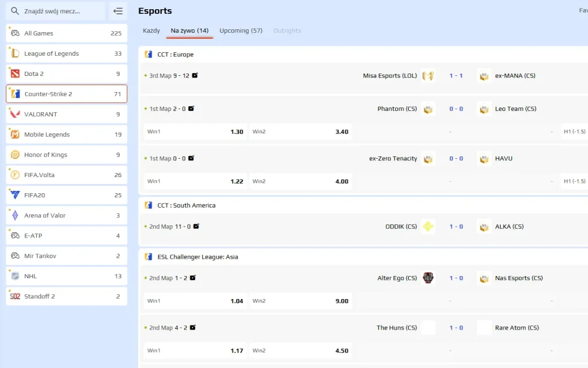Screen dimensions: 588x368
Task: Click the Misa Esports team logo
Action: click(x=428, y=76)
